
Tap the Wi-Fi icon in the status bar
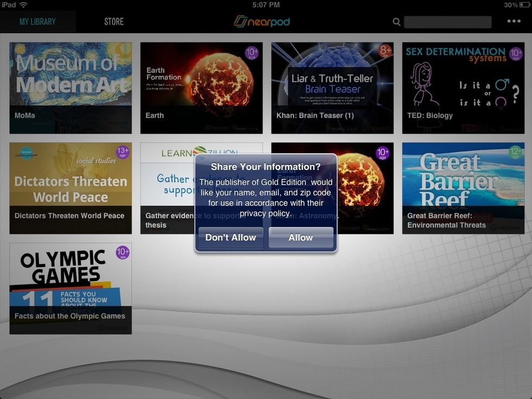click(x=22, y=4)
